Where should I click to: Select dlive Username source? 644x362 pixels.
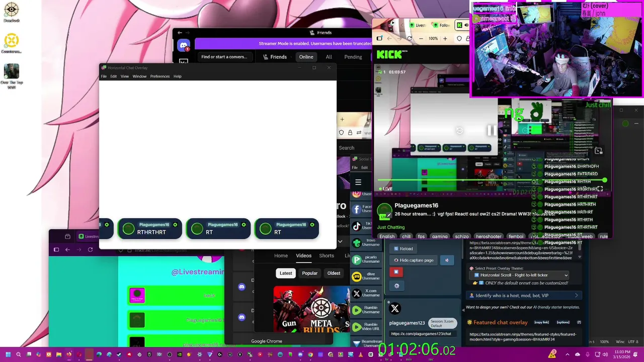pyautogui.click(x=366, y=276)
